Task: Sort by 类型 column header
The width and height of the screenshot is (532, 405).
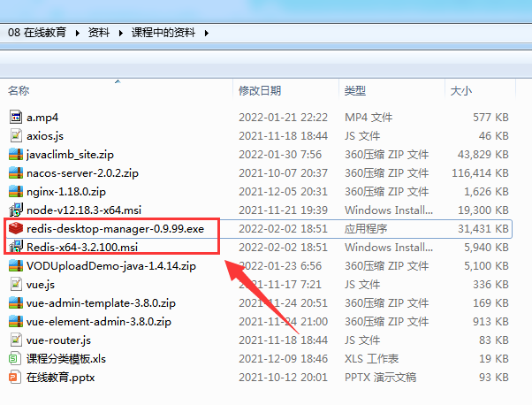Action: click(x=355, y=91)
